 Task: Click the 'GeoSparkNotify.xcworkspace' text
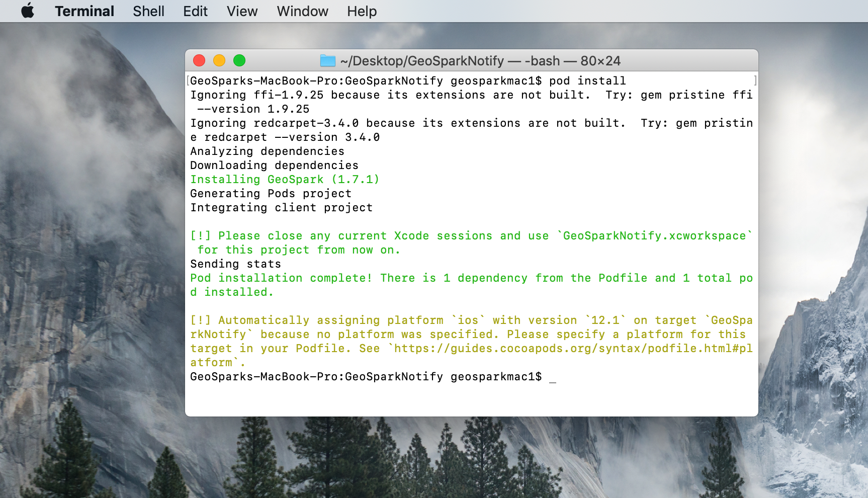654,236
